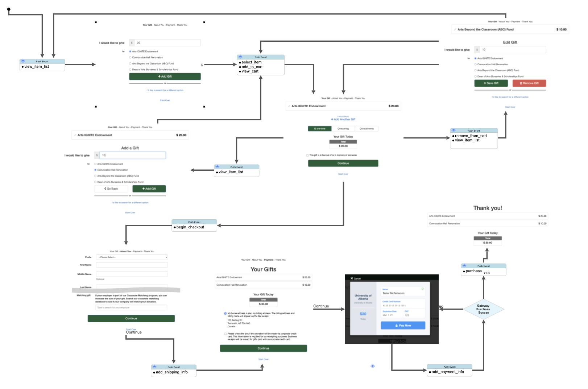The width and height of the screenshot is (588, 389).
Task: Choose the recurring gift option
Action: [343, 129]
